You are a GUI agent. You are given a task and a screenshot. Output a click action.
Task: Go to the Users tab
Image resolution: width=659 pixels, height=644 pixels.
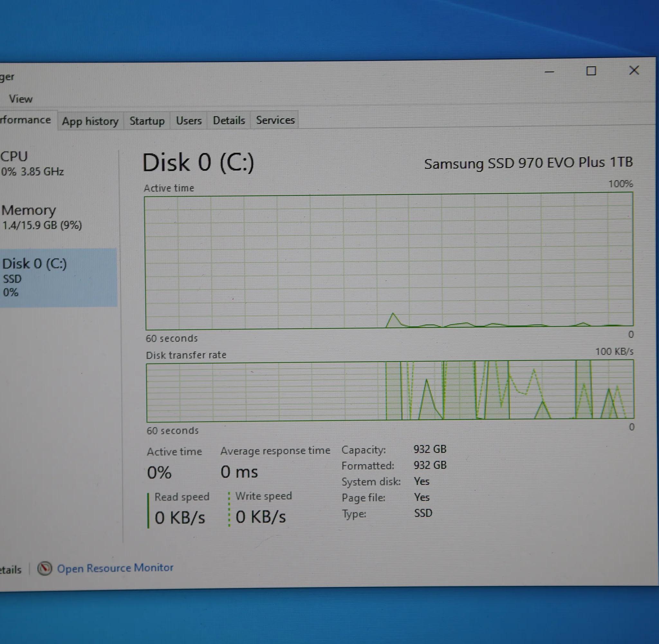point(189,120)
